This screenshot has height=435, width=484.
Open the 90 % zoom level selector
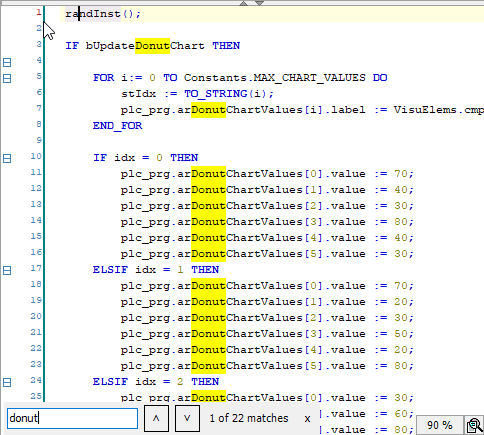440,425
